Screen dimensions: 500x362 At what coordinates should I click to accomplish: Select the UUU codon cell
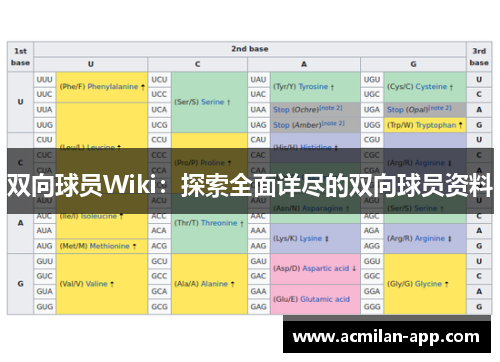pos(45,80)
